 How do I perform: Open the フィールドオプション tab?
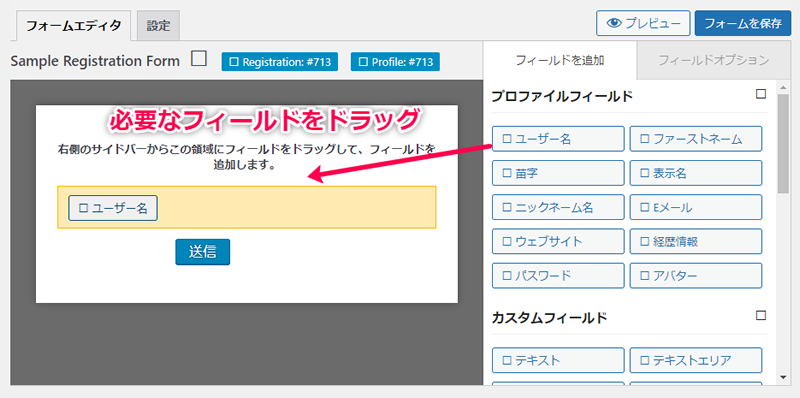click(713, 60)
